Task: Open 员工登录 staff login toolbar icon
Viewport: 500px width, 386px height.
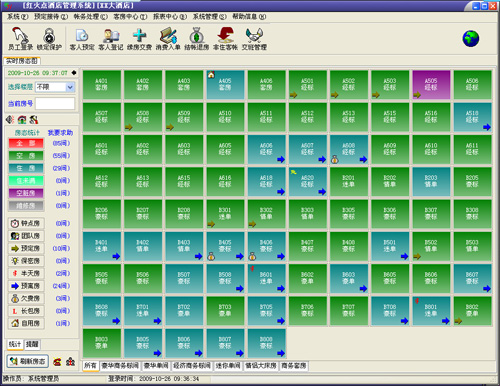Action: (20, 39)
